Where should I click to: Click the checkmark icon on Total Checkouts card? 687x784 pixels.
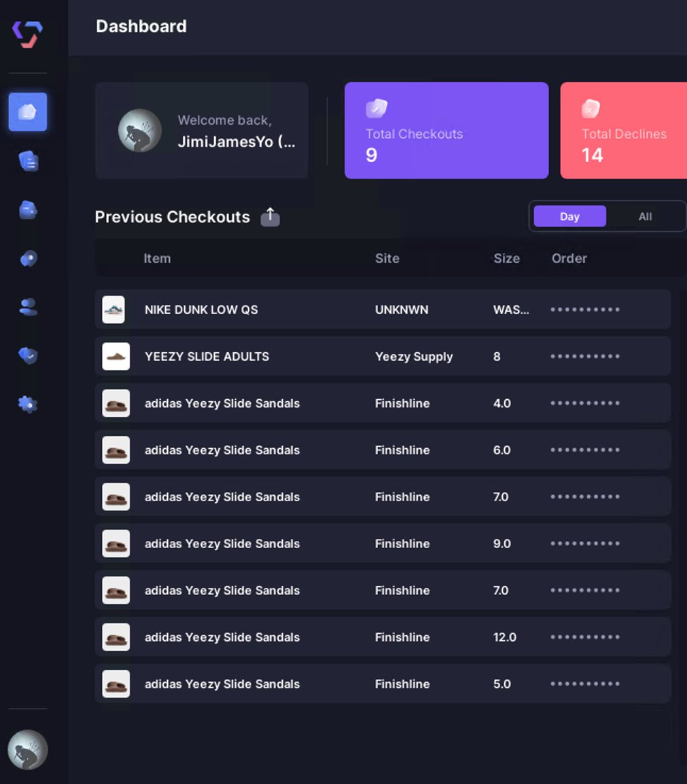(x=376, y=108)
